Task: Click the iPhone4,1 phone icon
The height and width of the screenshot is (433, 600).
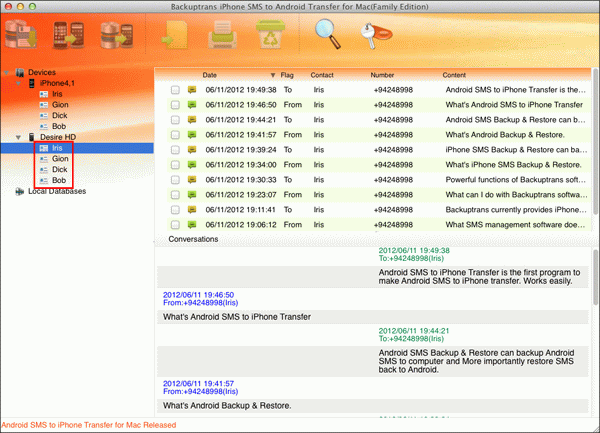Action: [32, 83]
